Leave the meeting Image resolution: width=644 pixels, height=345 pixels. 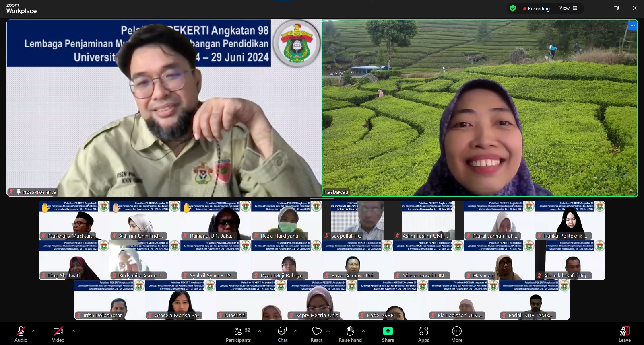(x=625, y=334)
